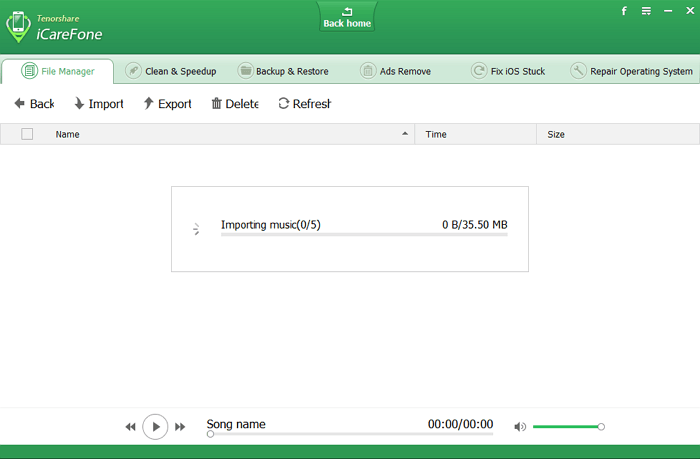Open the Facebook icon in title bar

(x=624, y=11)
